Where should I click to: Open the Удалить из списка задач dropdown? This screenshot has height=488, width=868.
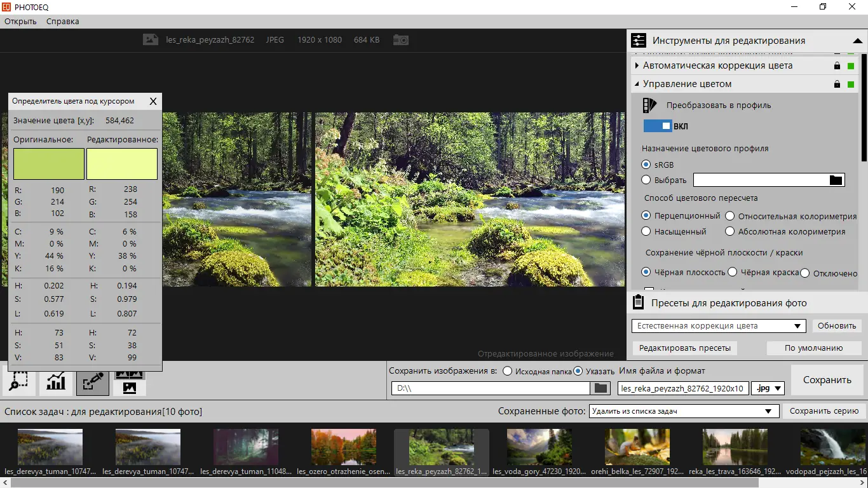[684, 411]
